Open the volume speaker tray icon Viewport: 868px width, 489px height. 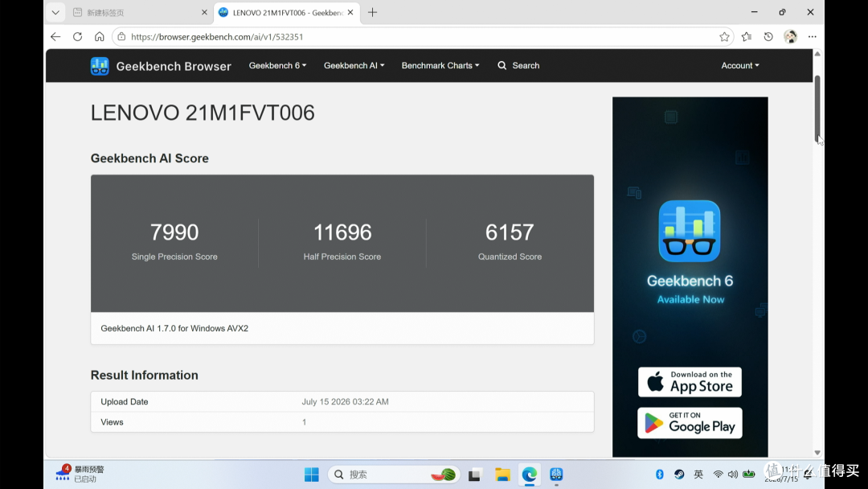pyautogui.click(x=733, y=474)
